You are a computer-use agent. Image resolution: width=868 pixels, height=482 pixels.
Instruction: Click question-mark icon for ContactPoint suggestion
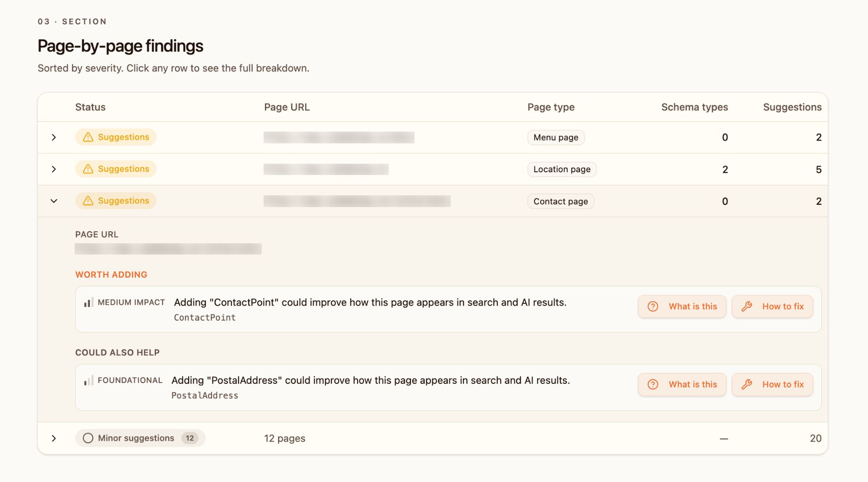click(653, 307)
